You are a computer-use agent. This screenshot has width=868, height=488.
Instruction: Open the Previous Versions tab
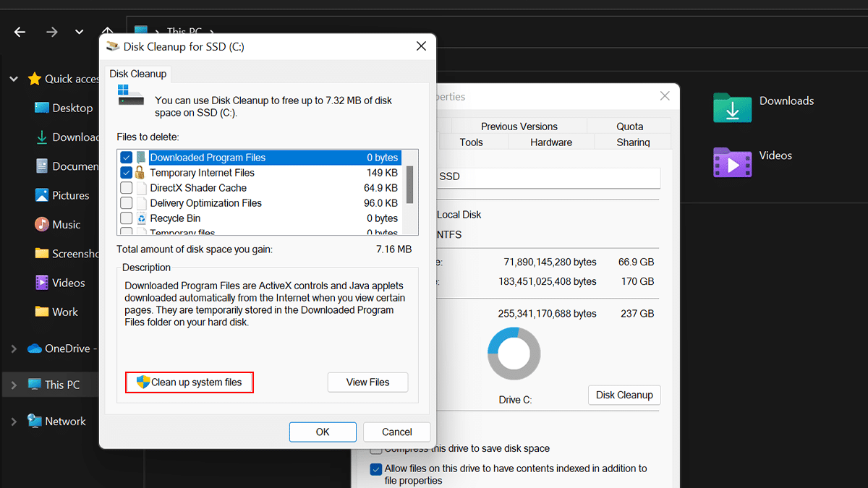(519, 127)
